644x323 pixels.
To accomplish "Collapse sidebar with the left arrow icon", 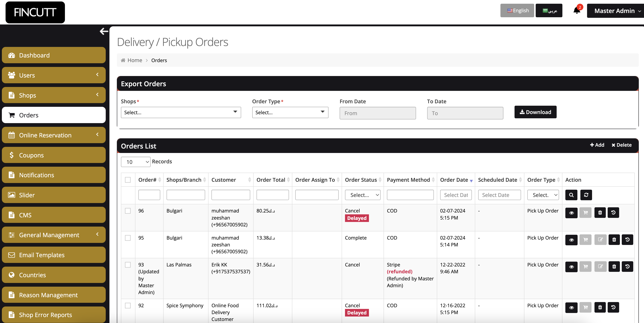I will tap(104, 31).
